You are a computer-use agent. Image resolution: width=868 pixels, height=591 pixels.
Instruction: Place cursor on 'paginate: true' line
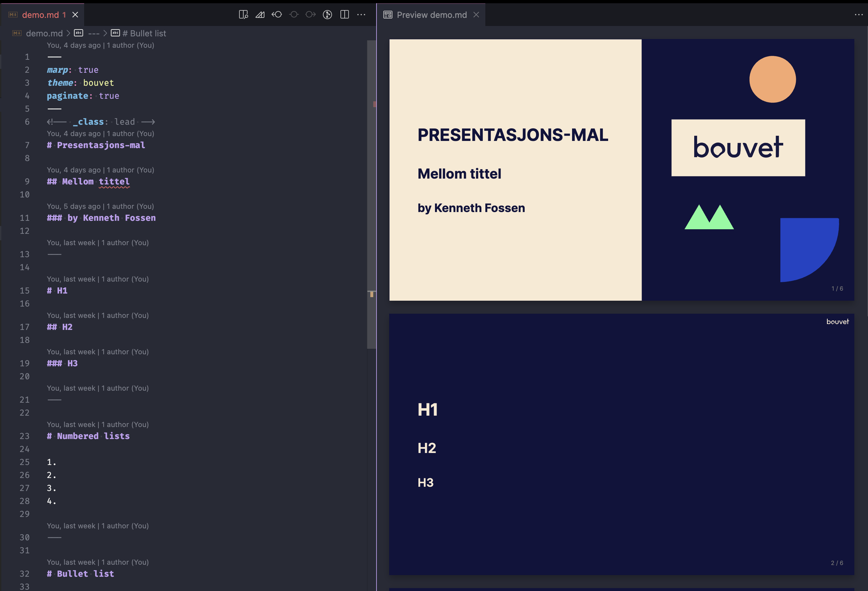83,96
